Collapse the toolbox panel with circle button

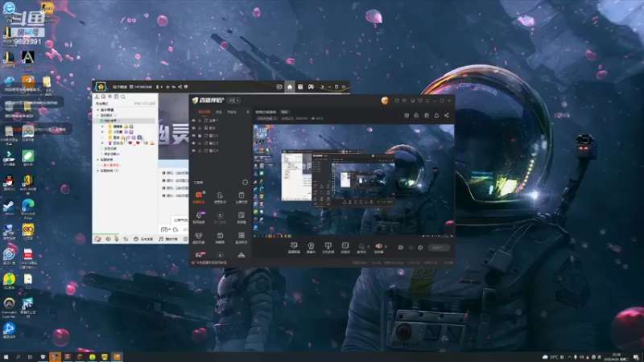point(246,183)
